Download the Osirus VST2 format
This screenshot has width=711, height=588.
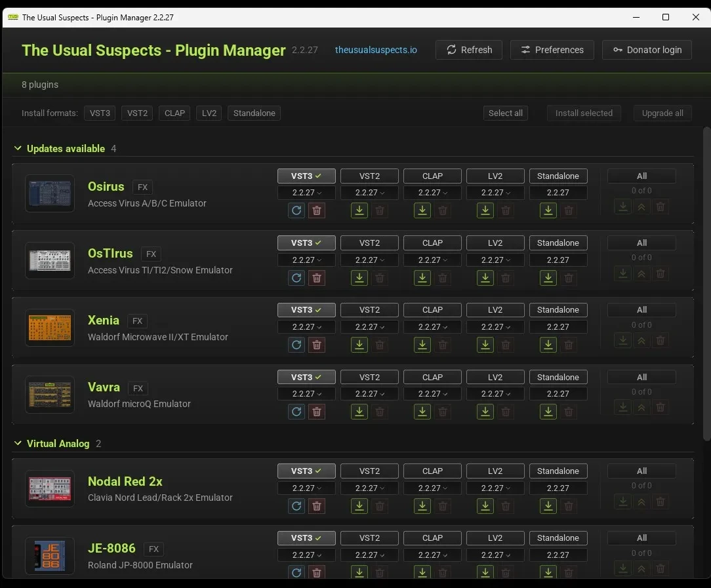[x=359, y=210]
